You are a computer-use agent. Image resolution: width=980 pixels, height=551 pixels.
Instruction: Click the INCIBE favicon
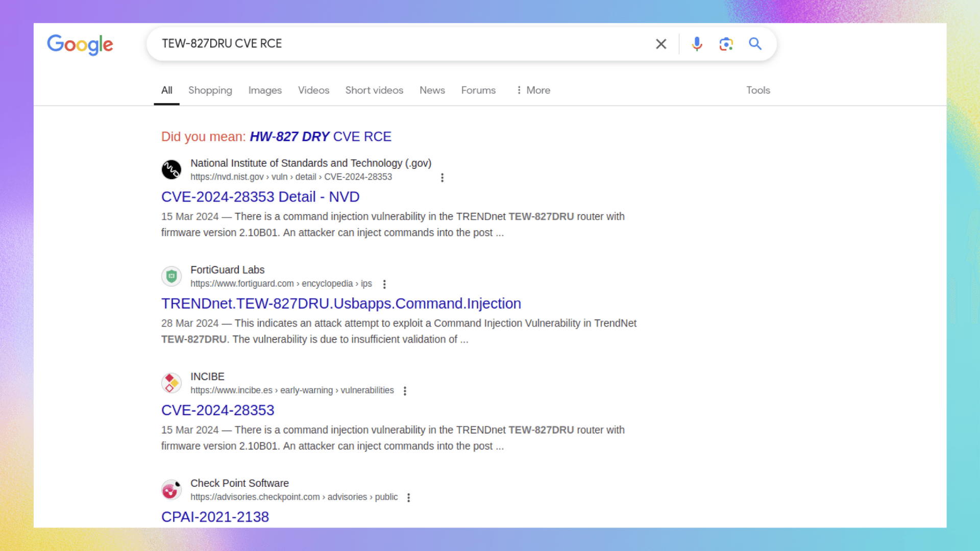(171, 383)
